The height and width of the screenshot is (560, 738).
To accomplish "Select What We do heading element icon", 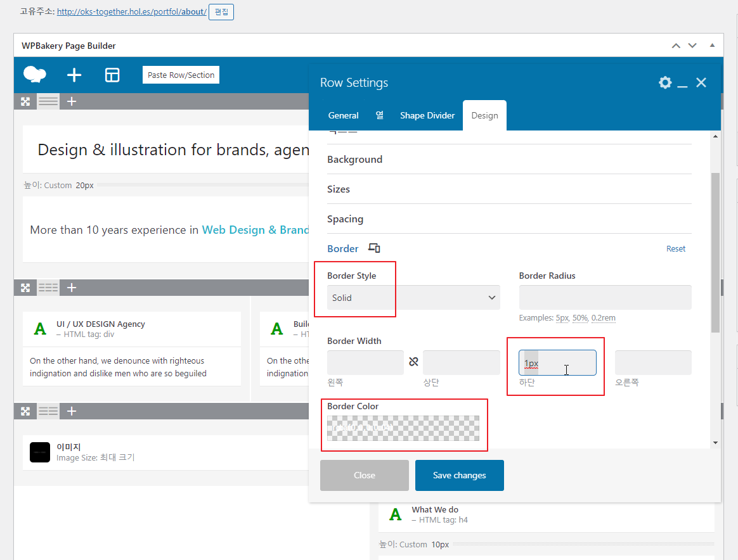I will (x=396, y=514).
